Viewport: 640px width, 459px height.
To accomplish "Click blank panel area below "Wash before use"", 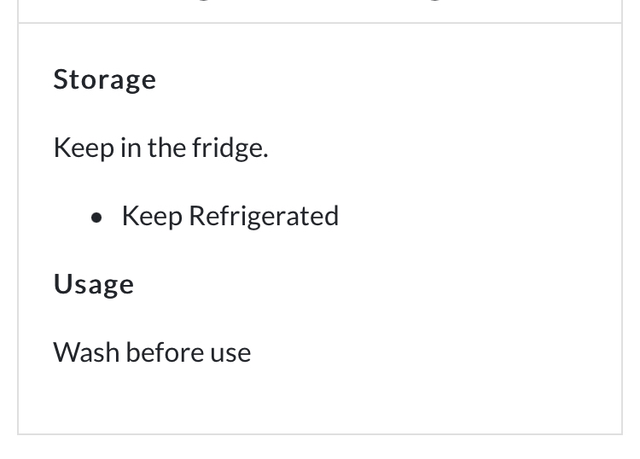I will 320,400.
